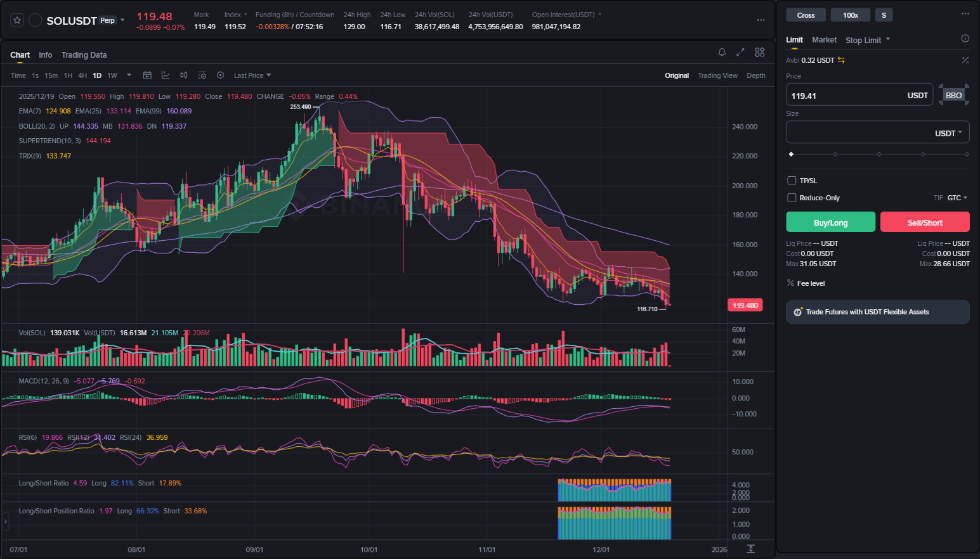Open the calendar date jump tool
Screen dimensions: 980x559
[x=147, y=75]
